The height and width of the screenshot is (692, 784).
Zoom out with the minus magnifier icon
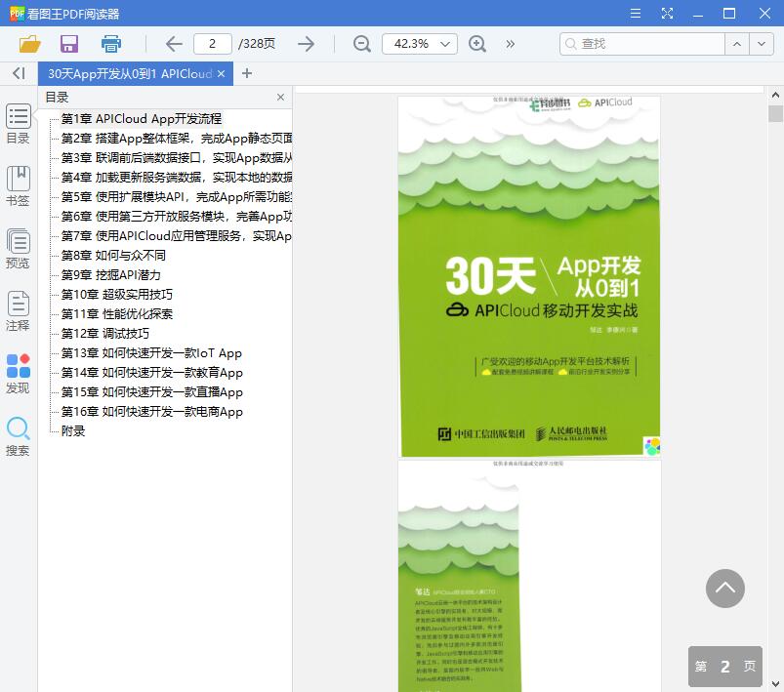click(362, 44)
